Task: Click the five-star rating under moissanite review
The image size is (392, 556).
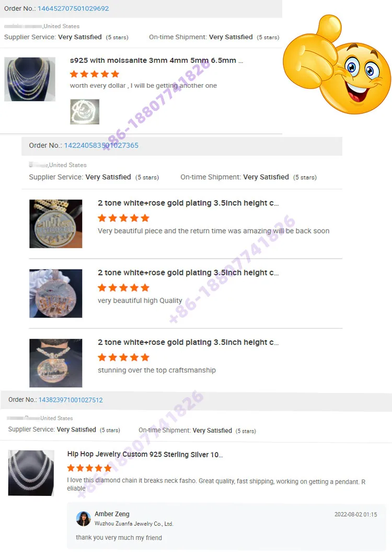Action: tap(95, 74)
